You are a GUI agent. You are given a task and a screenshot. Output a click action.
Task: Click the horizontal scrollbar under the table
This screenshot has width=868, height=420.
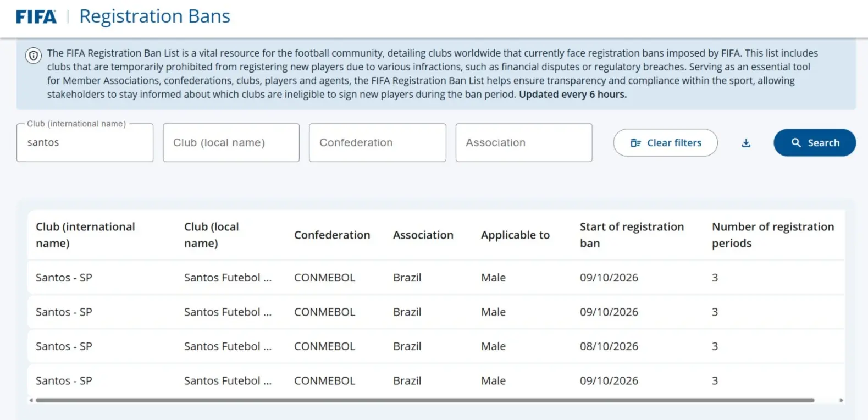[x=425, y=400]
